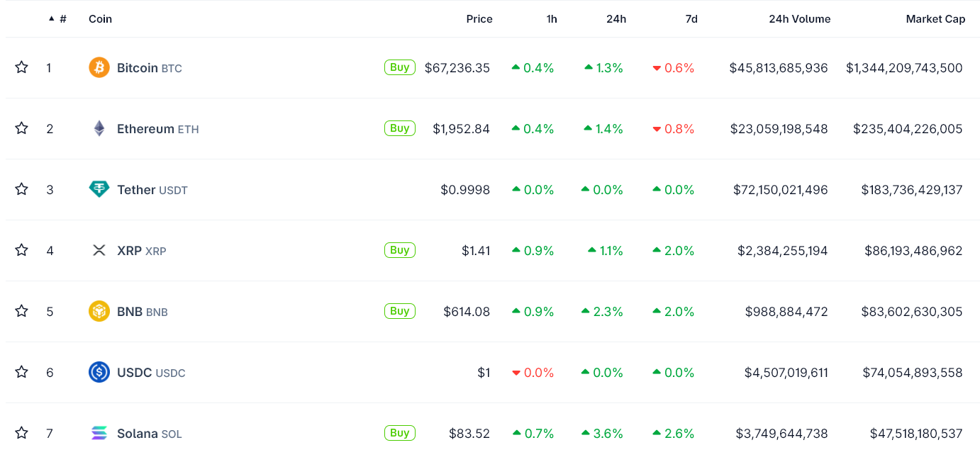Click the USDC coin logo
This screenshot has height=462, width=980.
(x=99, y=371)
